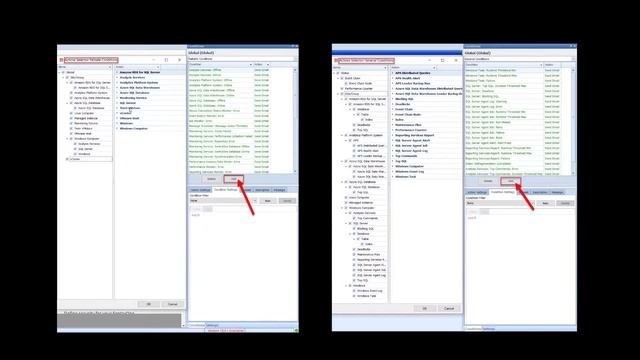The image size is (640, 360).
Task: Click Condition column filter arrow in left screenshot
Action: click(x=251, y=64)
